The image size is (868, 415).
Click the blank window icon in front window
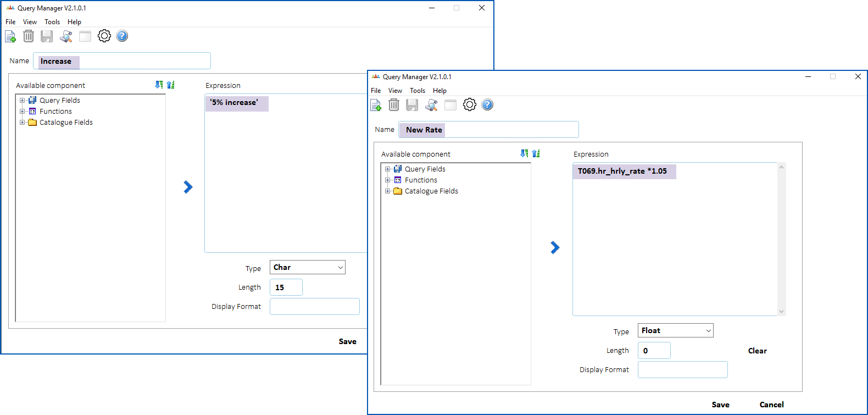point(450,105)
